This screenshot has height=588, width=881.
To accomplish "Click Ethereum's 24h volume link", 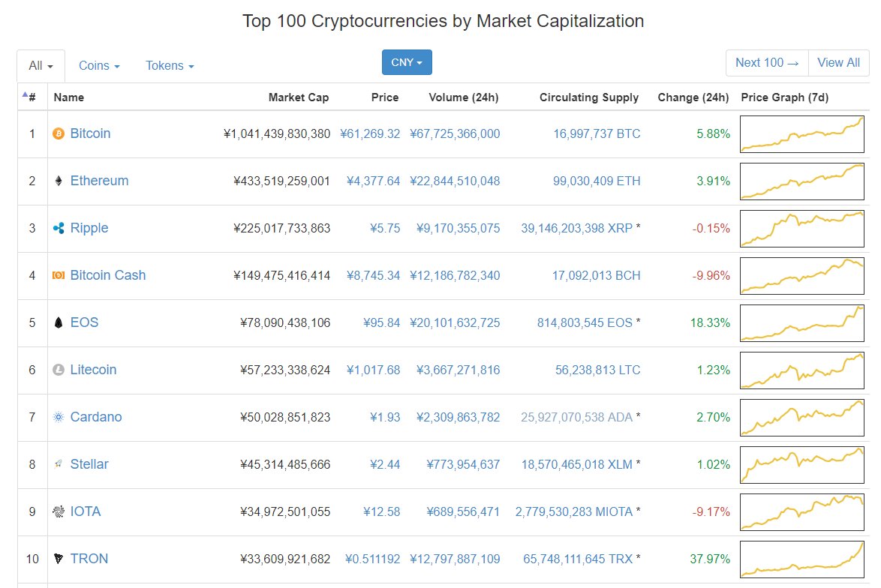I will [455, 181].
